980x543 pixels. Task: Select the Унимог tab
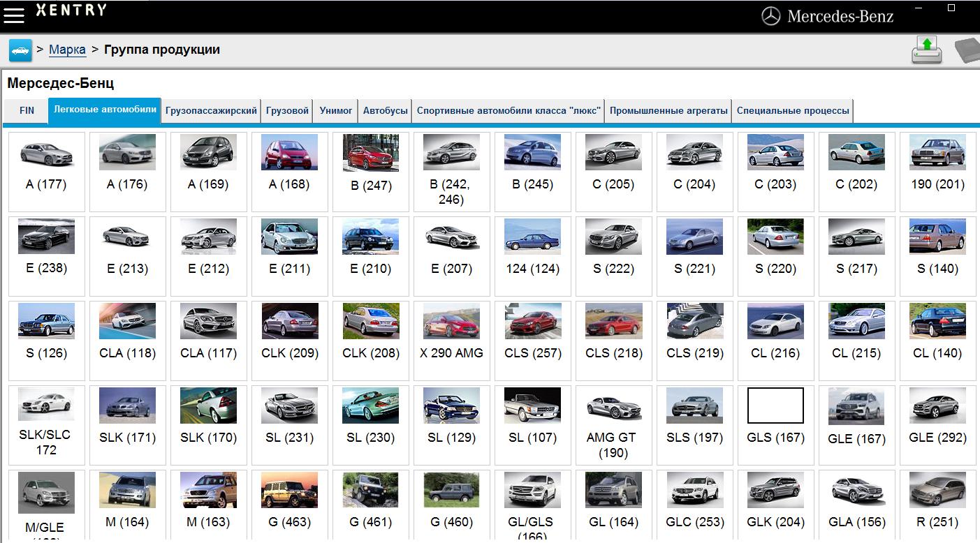tap(336, 111)
